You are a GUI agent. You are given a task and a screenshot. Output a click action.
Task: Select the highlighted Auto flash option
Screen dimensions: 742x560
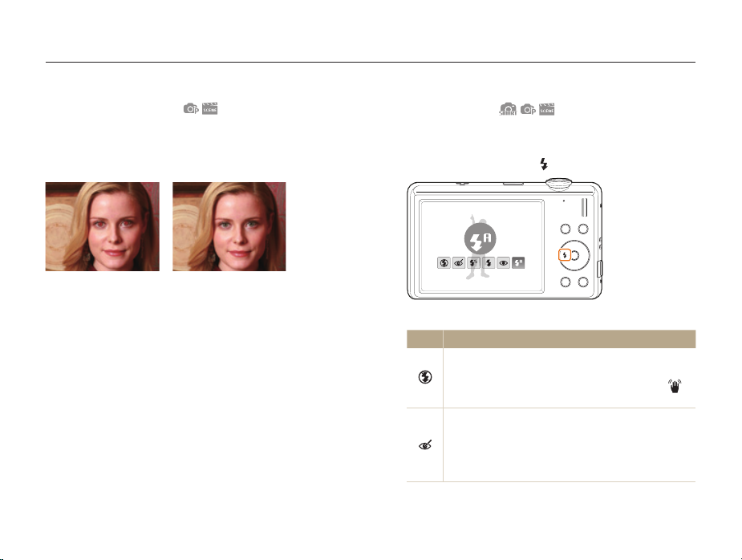tap(519, 263)
